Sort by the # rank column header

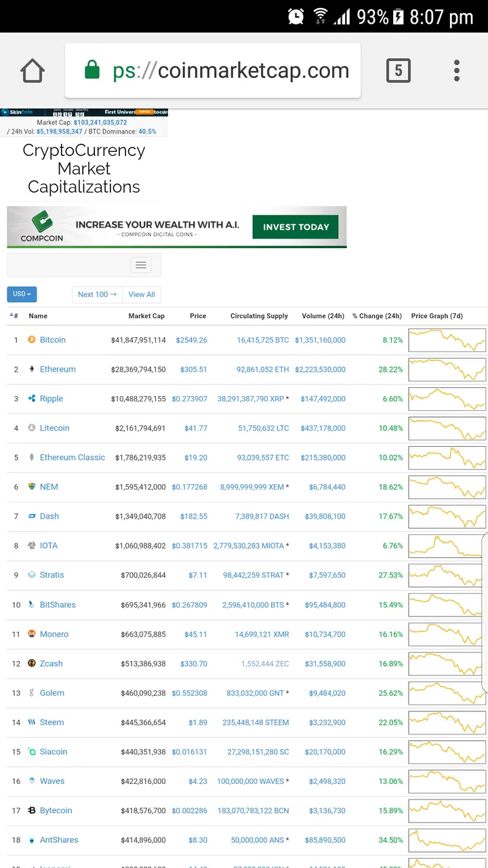pos(14,316)
